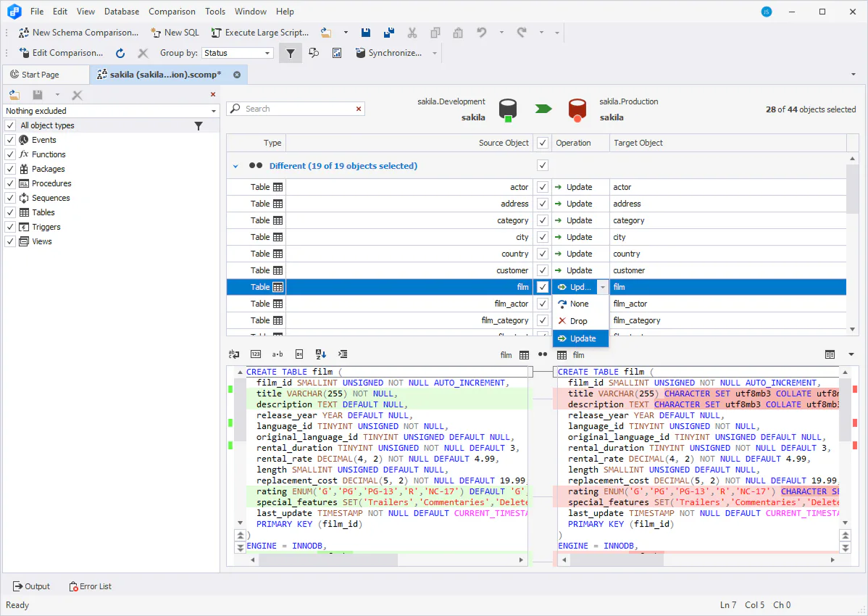Click the first diff toolbar icon
Image resolution: width=868 pixels, height=616 pixels.
pyautogui.click(x=234, y=354)
